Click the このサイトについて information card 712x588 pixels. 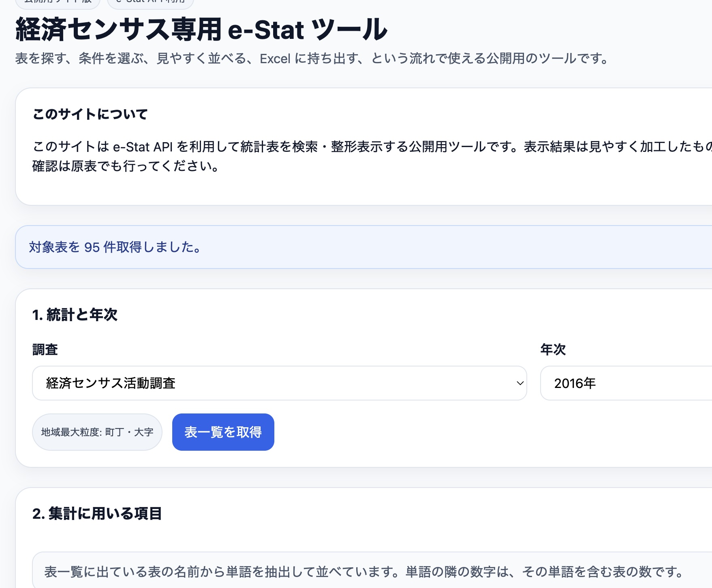click(324, 146)
